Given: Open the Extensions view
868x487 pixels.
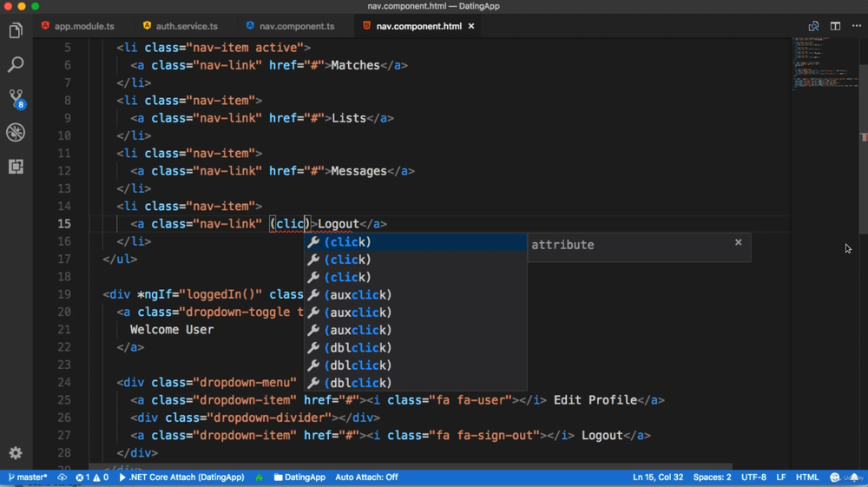Looking at the screenshot, I should click(16, 166).
